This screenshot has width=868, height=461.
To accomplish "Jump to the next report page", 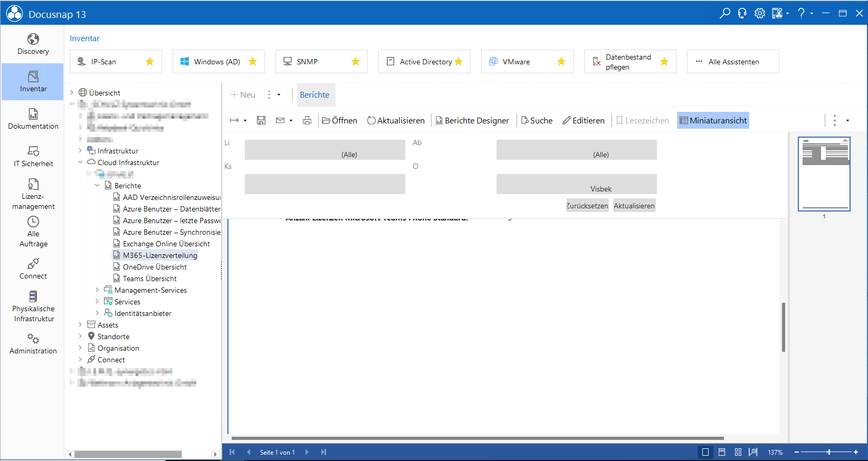I will point(307,452).
